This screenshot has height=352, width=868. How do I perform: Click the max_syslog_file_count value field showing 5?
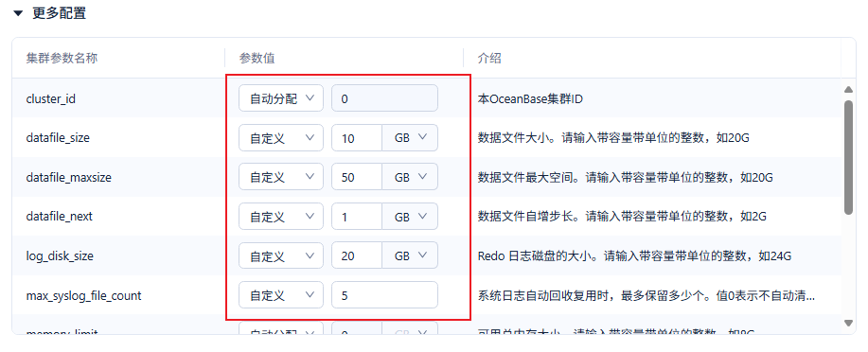pos(384,295)
